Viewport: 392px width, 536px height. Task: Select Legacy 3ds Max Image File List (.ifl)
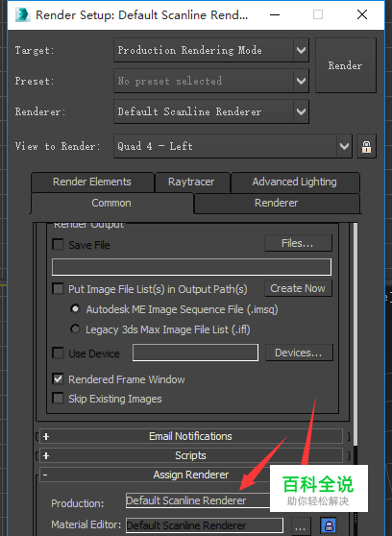click(x=75, y=329)
